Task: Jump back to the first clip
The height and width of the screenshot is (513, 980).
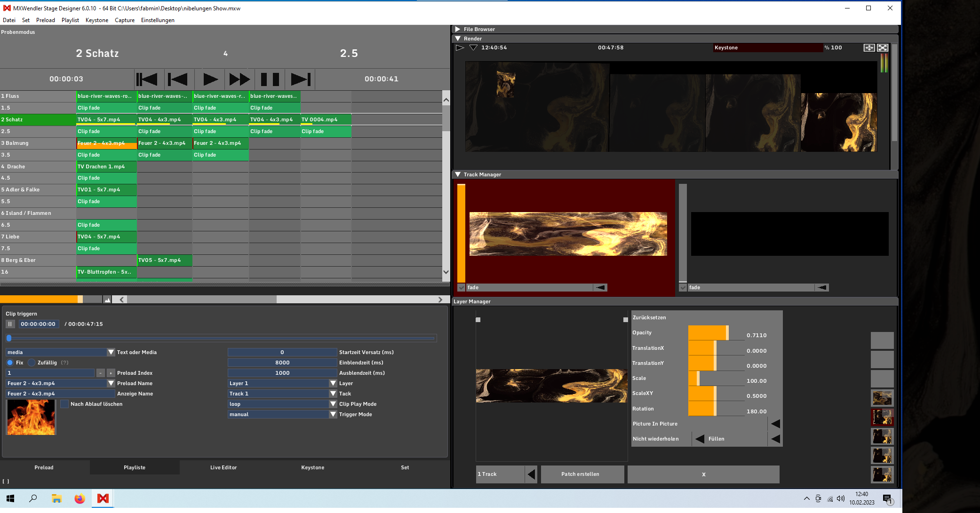Action: coord(147,79)
